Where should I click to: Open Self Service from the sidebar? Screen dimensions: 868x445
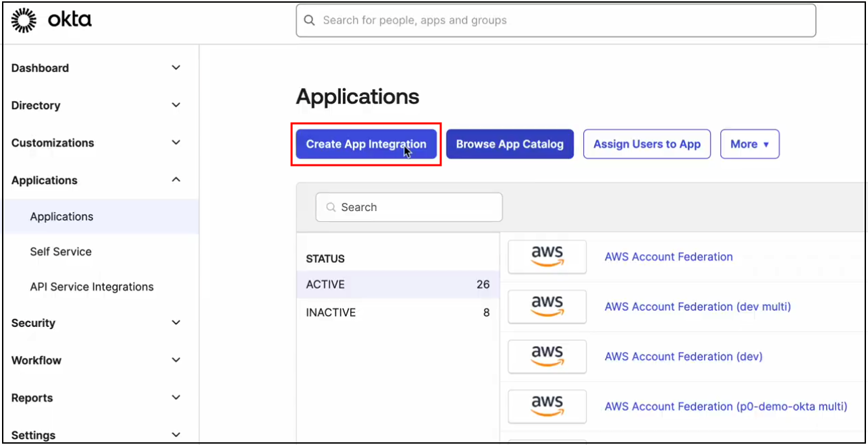(61, 251)
